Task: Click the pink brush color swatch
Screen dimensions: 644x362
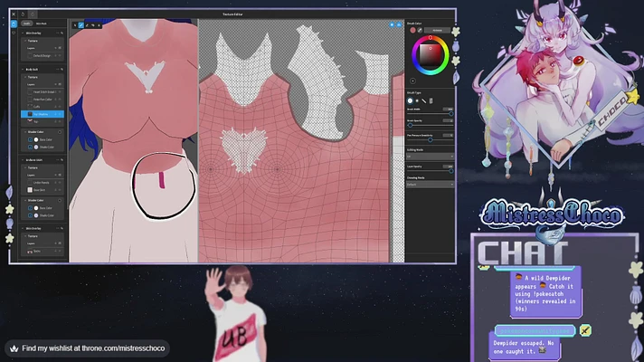Action: click(x=412, y=30)
